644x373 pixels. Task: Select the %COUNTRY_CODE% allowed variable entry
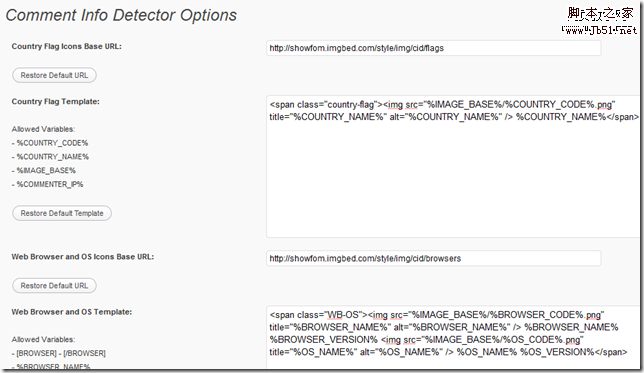pyautogui.click(x=50, y=143)
